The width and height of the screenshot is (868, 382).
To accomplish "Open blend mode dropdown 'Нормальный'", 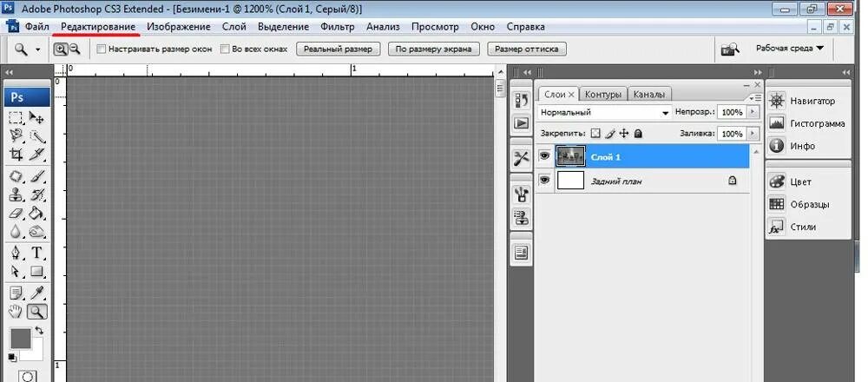I will click(x=604, y=112).
